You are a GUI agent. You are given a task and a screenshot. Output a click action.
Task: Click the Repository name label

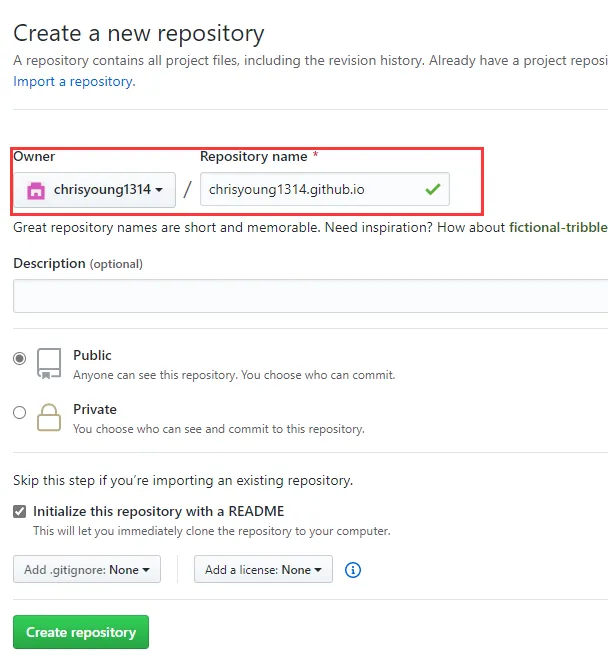pos(255,156)
